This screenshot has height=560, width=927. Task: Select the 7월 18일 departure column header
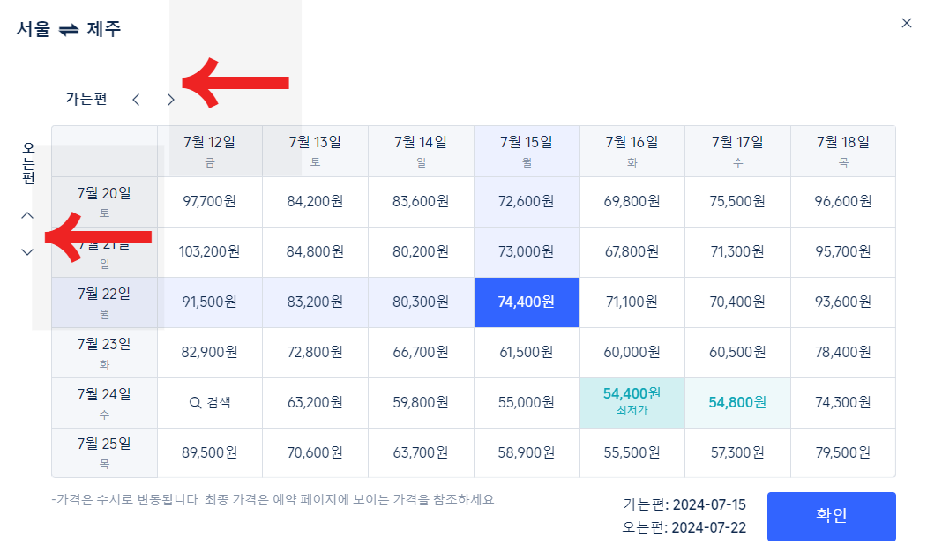843,150
